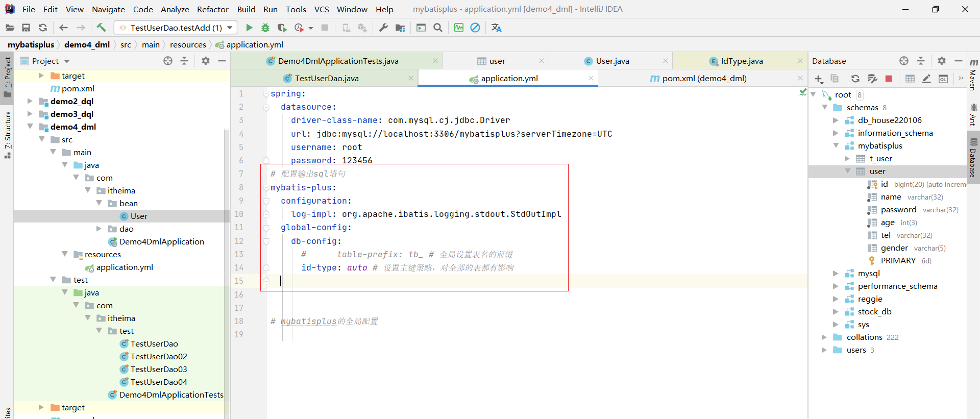Add a new data source in the Database panel
The image size is (980, 419).
click(819, 79)
